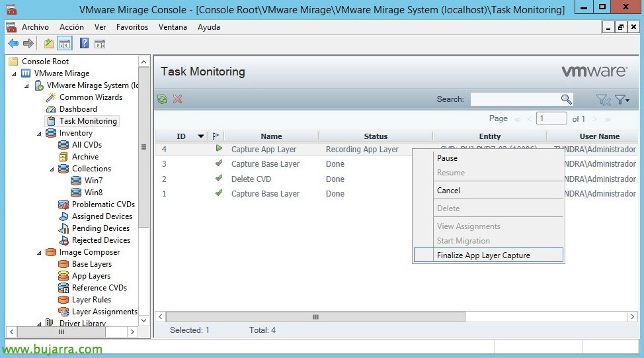The image size is (644, 358).
Task: Open the Ver menu
Action: coord(101,27)
